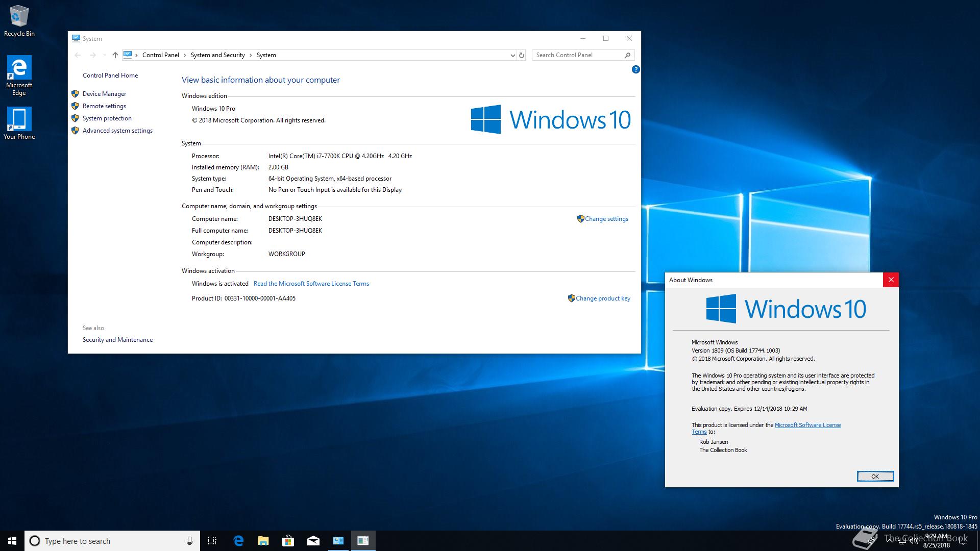Click Version 1809 text in About Windows

pos(736,350)
